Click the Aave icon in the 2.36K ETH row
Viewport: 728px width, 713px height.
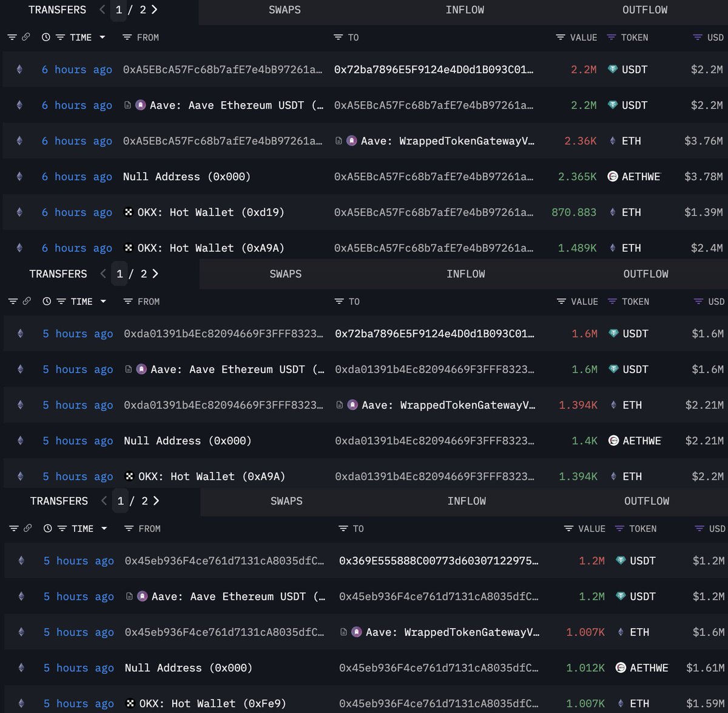352,141
